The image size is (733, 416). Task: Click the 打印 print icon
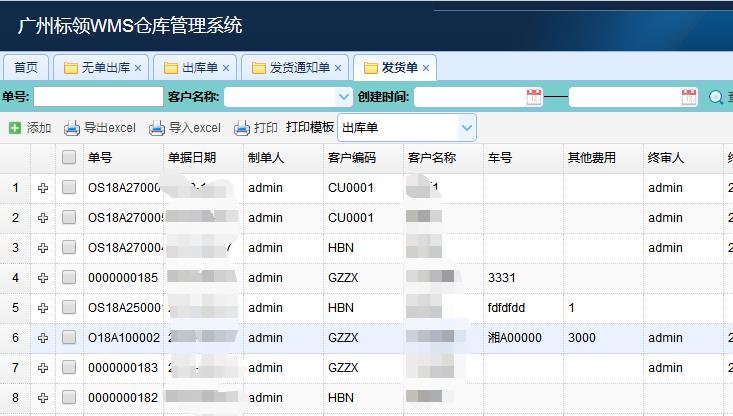(x=242, y=128)
